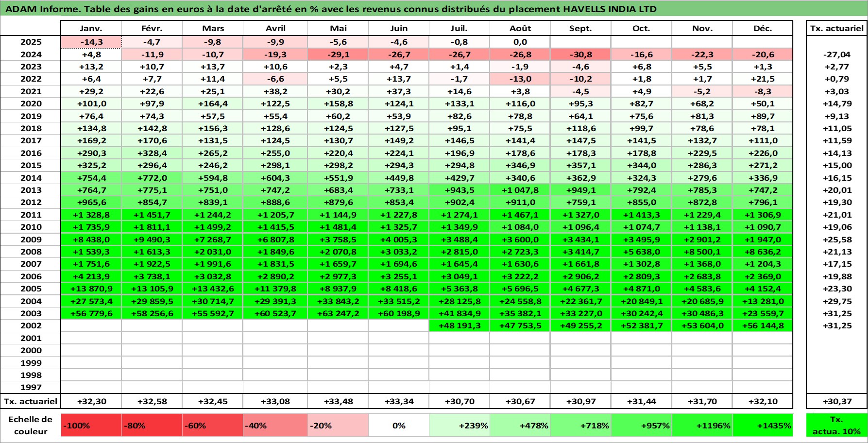Select the +30,37 overall actuarial rate cell
This screenshot has width=868, height=443.
coord(836,401)
